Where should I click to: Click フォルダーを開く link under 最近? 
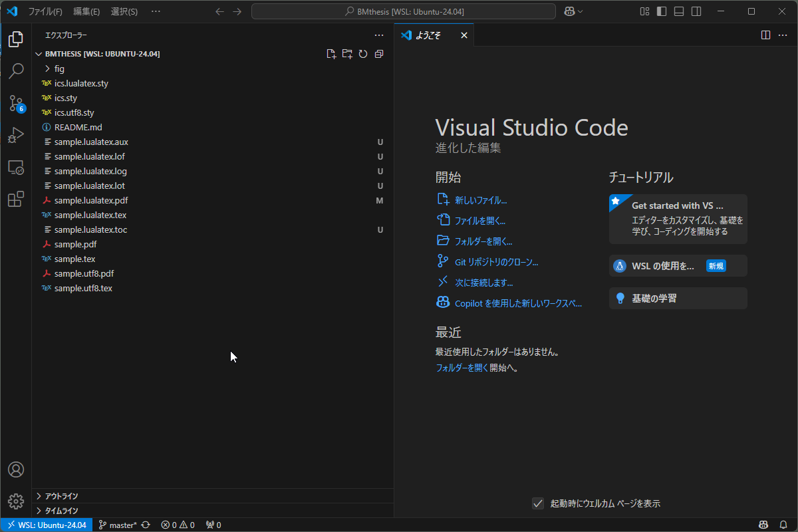pyautogui.click(x=462, y=367)
